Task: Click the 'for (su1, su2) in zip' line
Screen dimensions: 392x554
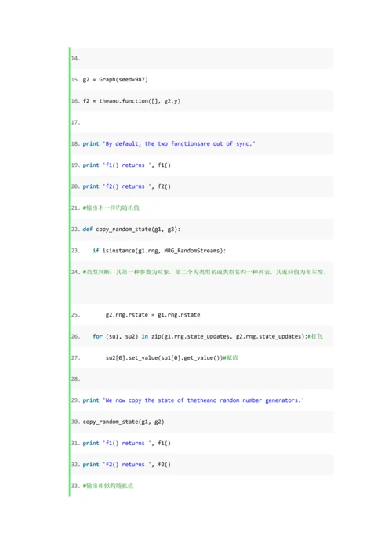Action: [x=208, y=336]
